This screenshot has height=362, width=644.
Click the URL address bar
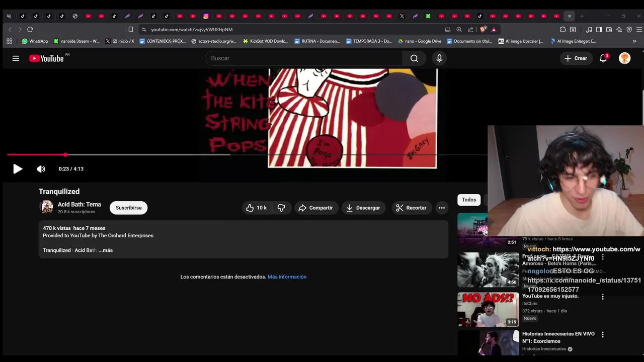tap(292, 30)
